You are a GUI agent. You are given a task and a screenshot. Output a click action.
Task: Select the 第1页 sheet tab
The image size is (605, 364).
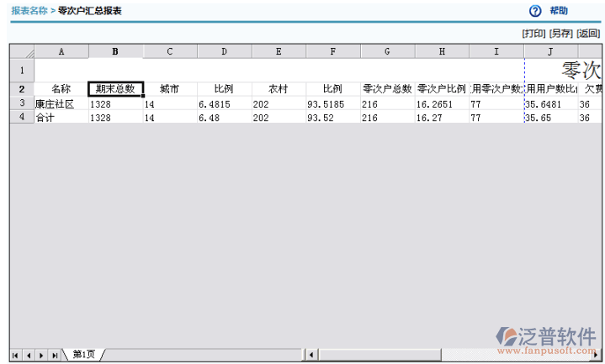(84, 355)
